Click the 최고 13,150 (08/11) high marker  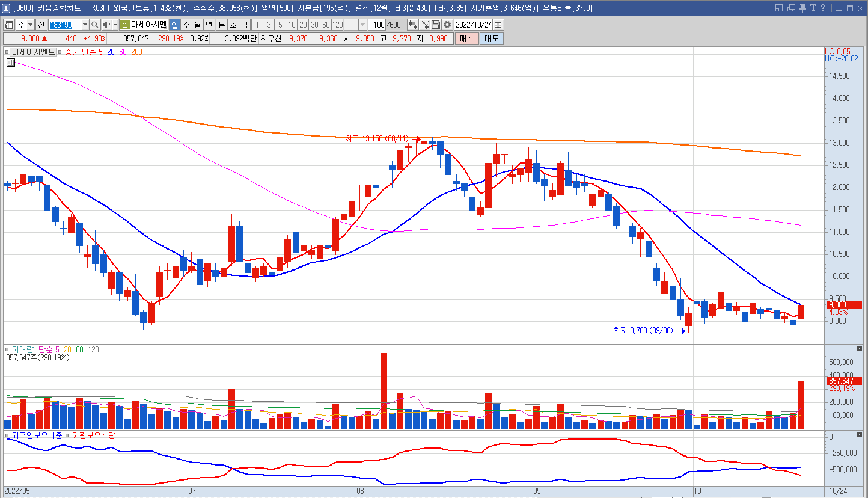click(x=377, y=139)
